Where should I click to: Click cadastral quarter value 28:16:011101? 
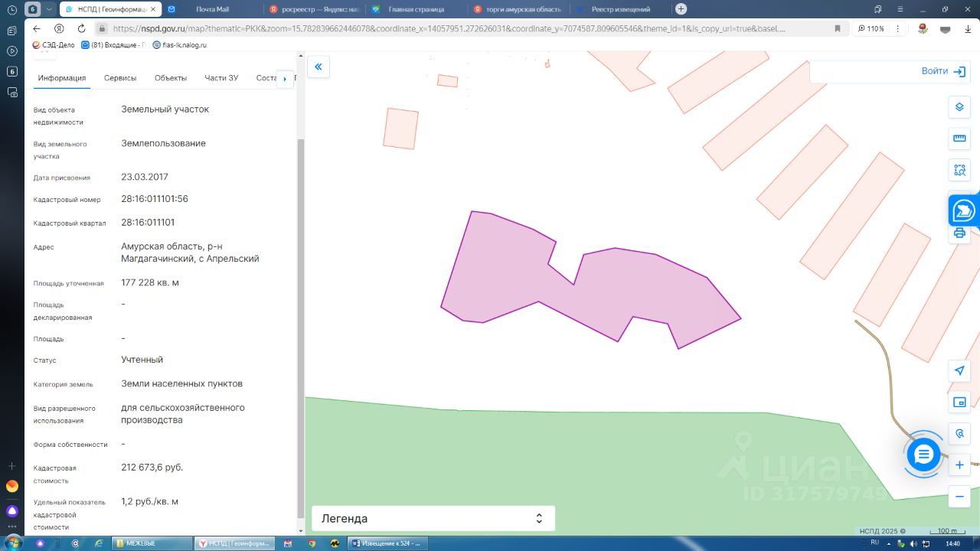(x=148, y=223)
